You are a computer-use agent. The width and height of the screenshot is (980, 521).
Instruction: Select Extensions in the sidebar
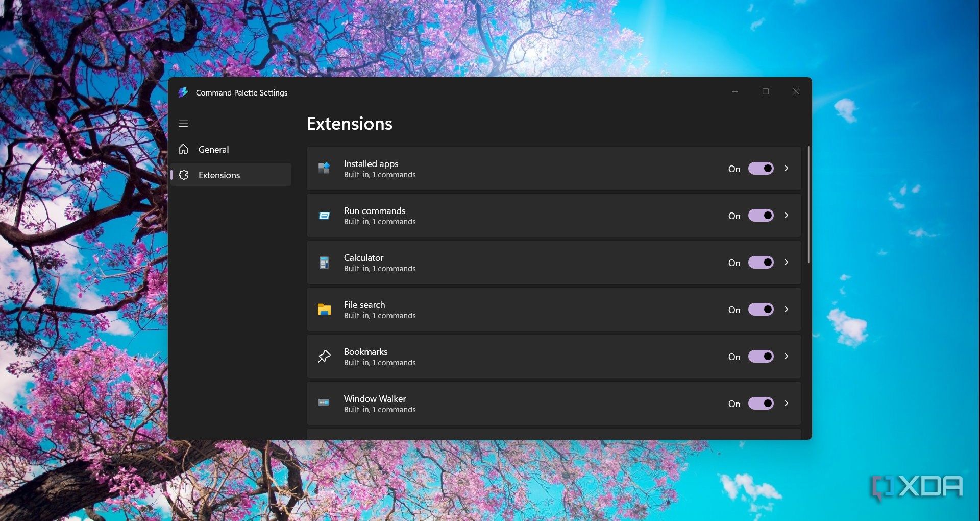[219, 175]
